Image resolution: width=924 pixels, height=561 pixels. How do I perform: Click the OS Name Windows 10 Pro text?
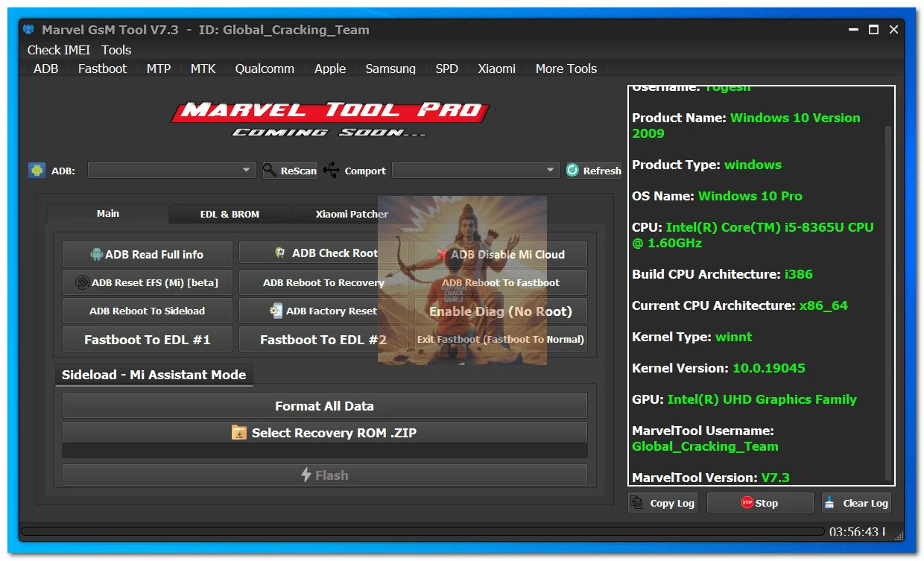(717, 196)
